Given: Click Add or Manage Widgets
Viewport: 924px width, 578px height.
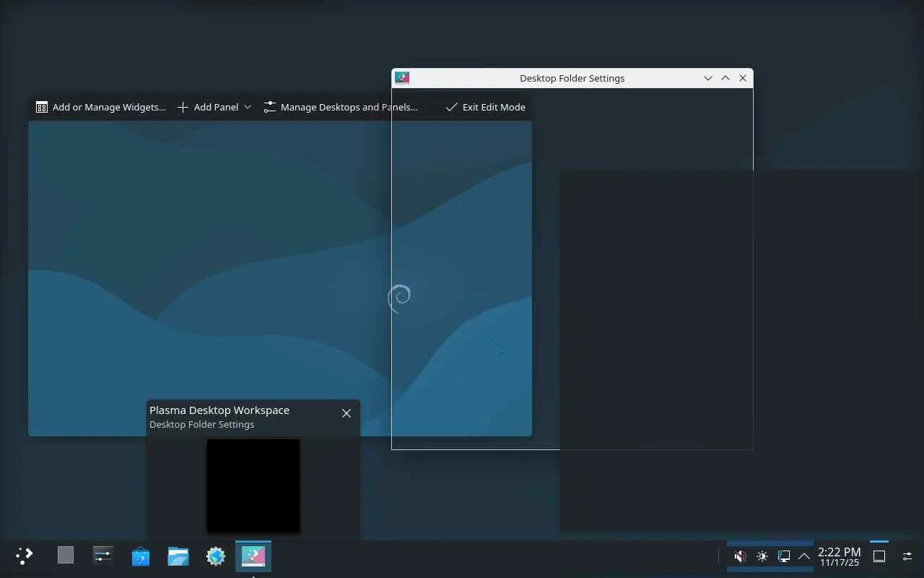Looking at the screenshot, I should (x=101, y=107).
